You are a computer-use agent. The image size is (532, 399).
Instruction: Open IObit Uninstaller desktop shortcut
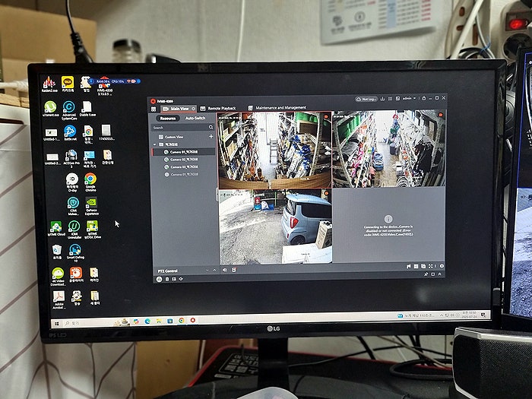point(74,230)
